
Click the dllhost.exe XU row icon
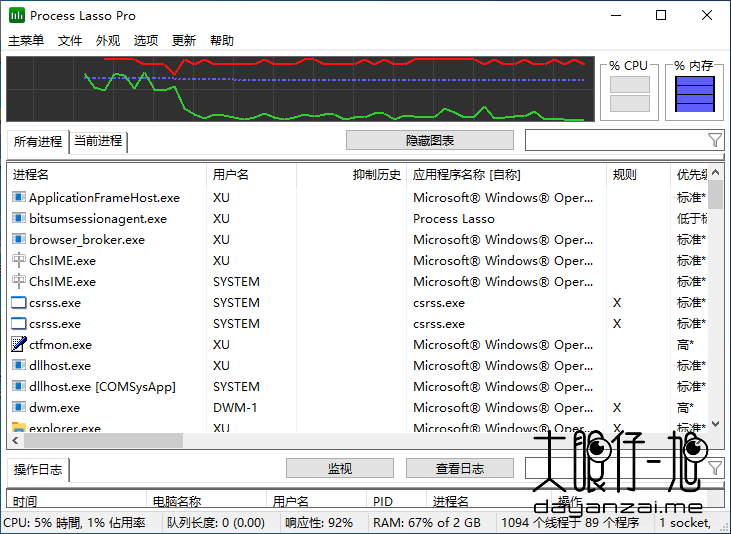18,365
